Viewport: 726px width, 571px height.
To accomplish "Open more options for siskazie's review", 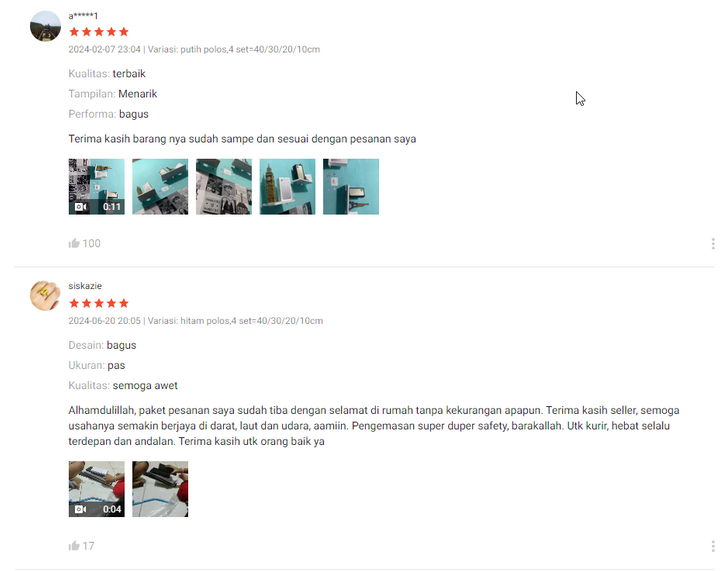I will tap(713, 546).
